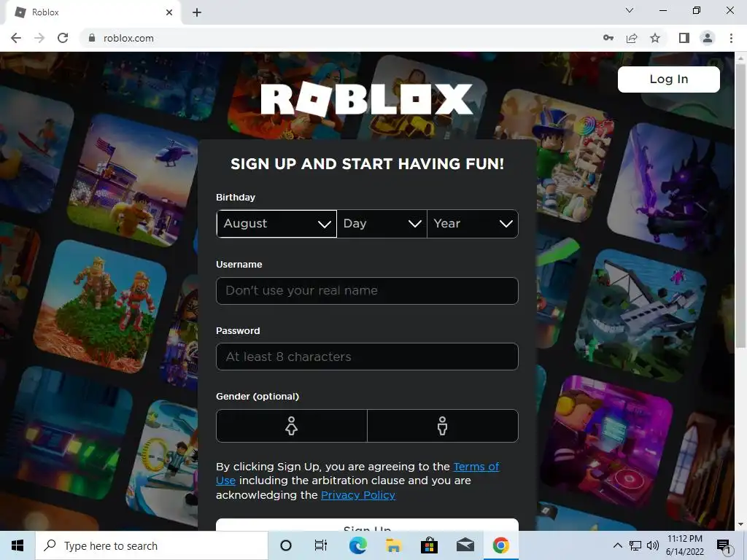Image resolution: width=747 pixels, height=560 pixels.
Task: Click the Log In button
Action: click(668, 79)
